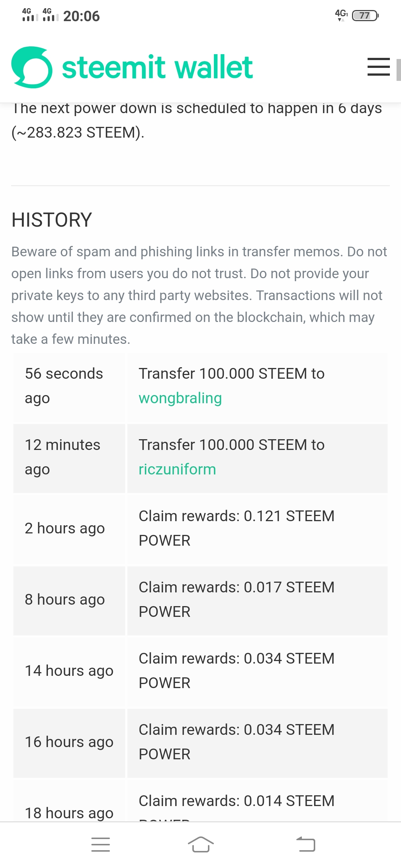
Task: Select the 12 minutes ago timestamp cell
Action: 69,457
